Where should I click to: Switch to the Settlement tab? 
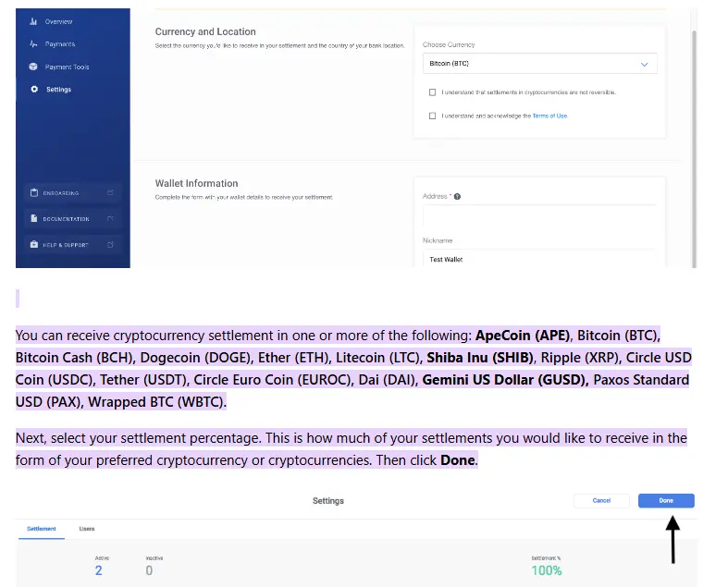(x=42, y=529)
